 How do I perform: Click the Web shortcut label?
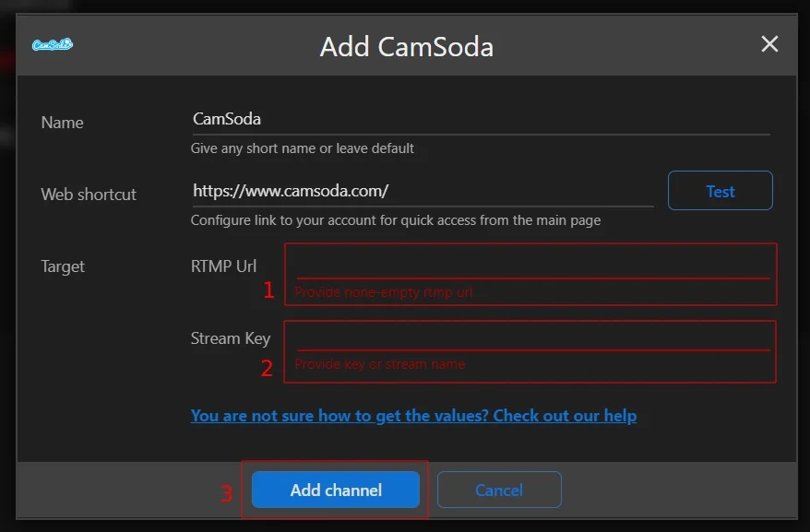point(89,195)
